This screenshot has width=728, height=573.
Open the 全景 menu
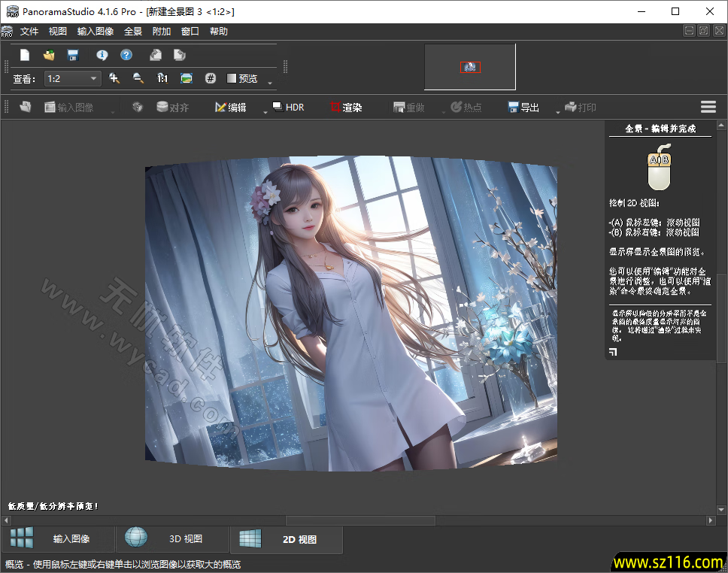(132, 31)
